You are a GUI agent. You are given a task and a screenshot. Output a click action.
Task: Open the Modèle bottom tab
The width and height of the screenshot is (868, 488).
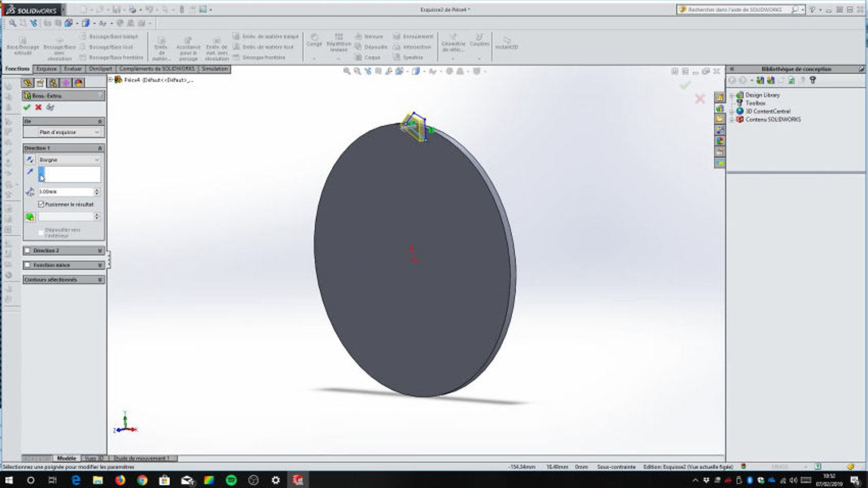[x=66, y=458]
